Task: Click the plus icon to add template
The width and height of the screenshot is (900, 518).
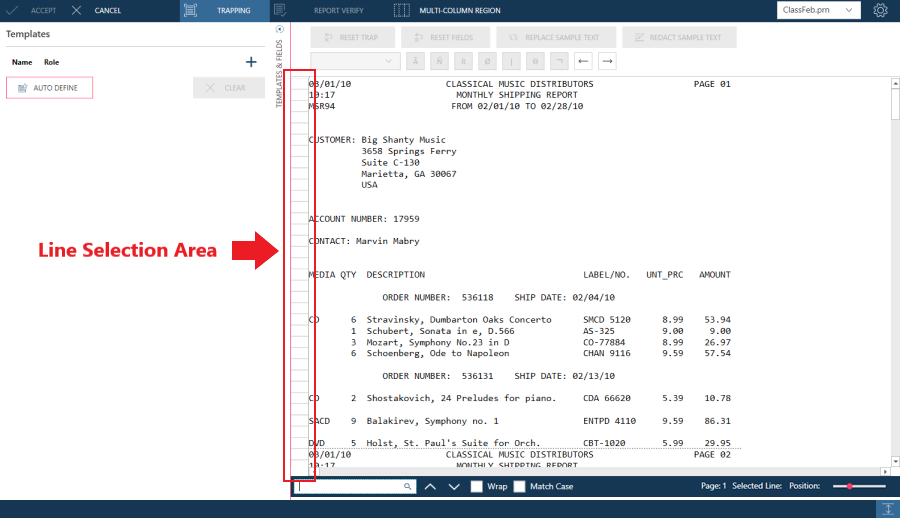Action: [x=251, y=62]
